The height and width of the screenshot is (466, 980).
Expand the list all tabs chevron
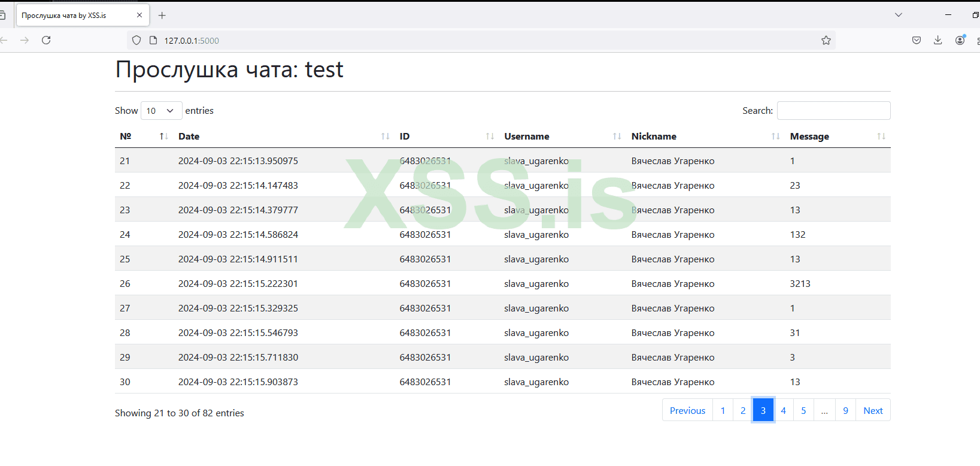[x=898, y=15]
